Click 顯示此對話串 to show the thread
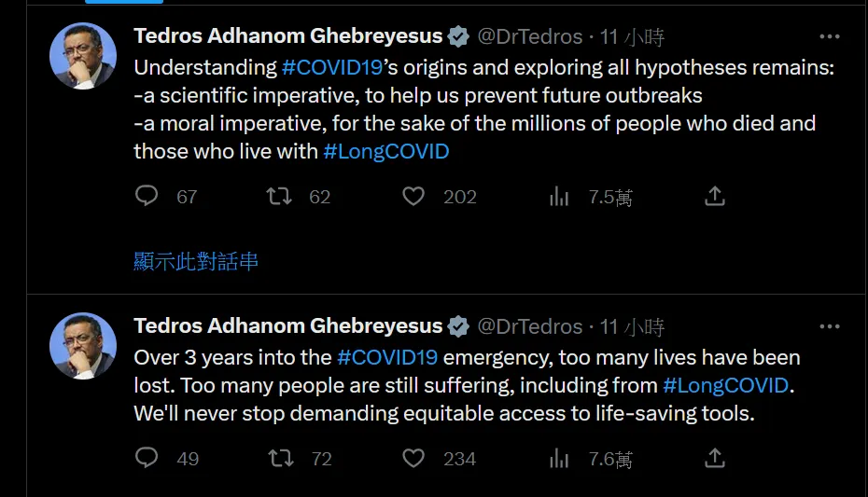This screenshot has width=868, height=497. tap(196, 262)
